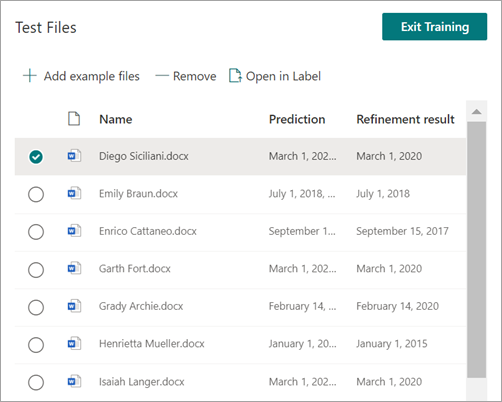502x402 pixels.
Task: Select the Garth Fort.docx row circle
Action: pos(36,270)
